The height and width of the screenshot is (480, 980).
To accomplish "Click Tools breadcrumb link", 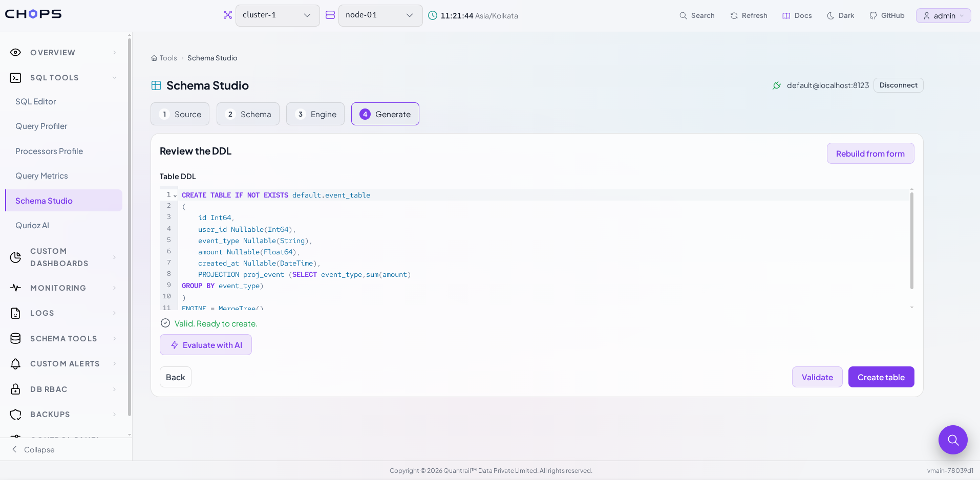I will pos(168,58).
